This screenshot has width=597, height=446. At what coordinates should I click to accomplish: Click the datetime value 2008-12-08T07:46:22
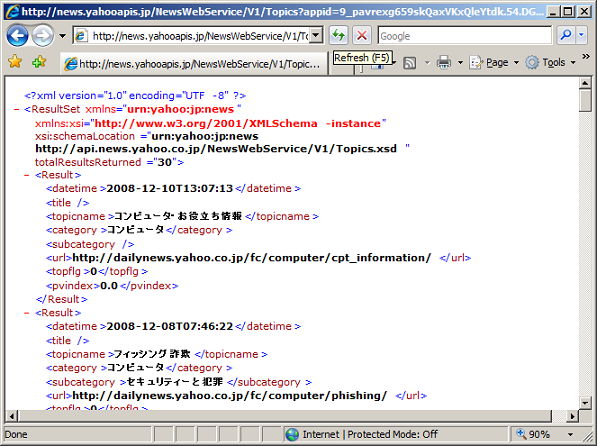(x=169, y=326)
